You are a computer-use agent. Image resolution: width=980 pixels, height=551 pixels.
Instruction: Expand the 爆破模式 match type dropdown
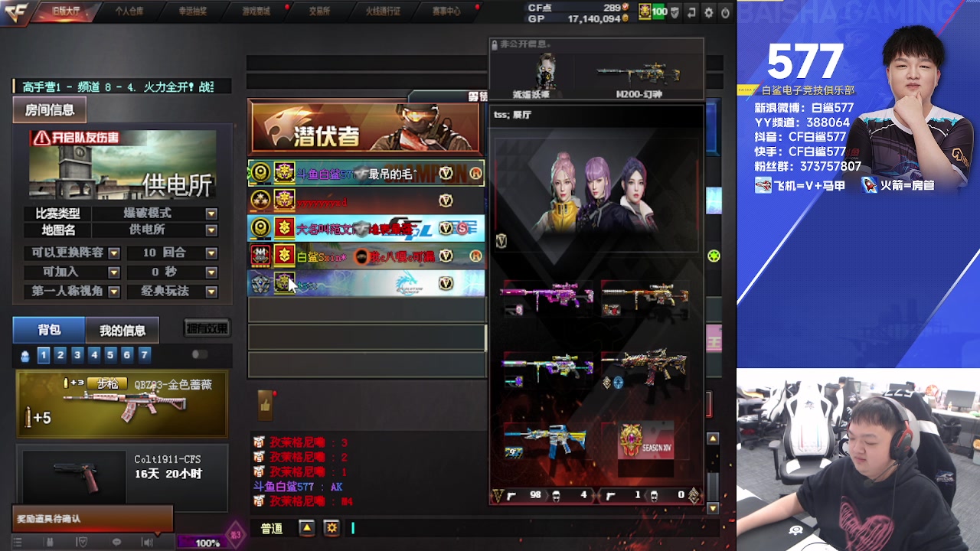(211, 214)
